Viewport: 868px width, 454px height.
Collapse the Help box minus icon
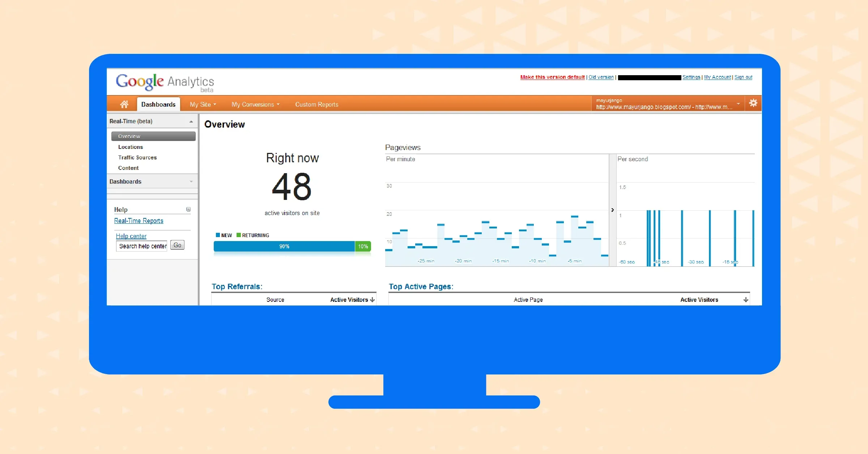(188, 209)
